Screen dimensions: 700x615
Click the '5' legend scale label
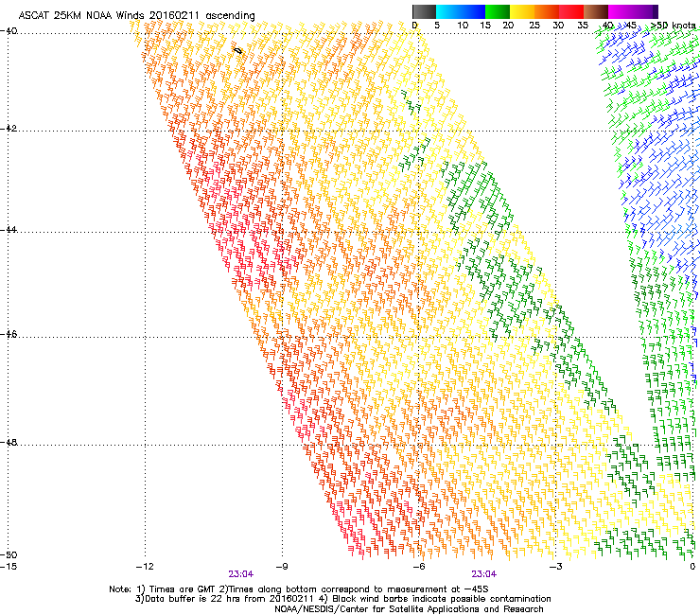437,26
